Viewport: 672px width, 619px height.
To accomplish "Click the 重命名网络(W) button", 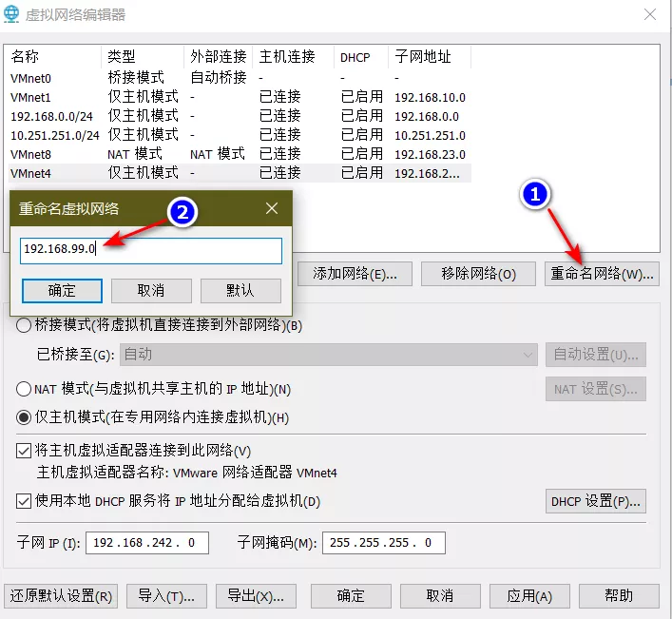I will coord(602,274).
